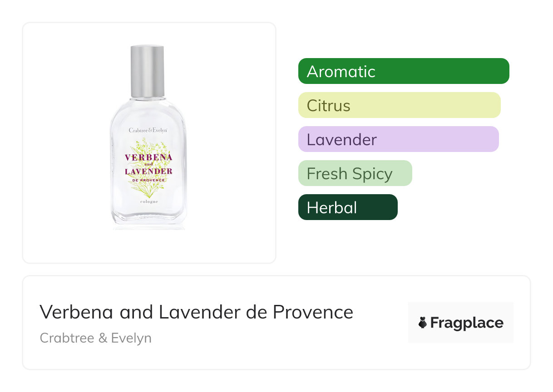Image resolution: width=553 pixels, height=392 pixels.
Task: Click the Fragplace wordmark text
Action: coord(467,323)
